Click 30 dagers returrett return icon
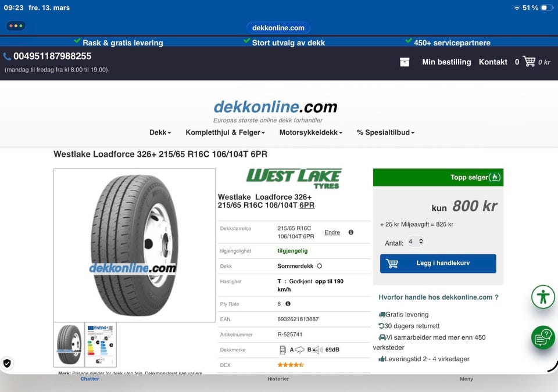 point(381,326)
